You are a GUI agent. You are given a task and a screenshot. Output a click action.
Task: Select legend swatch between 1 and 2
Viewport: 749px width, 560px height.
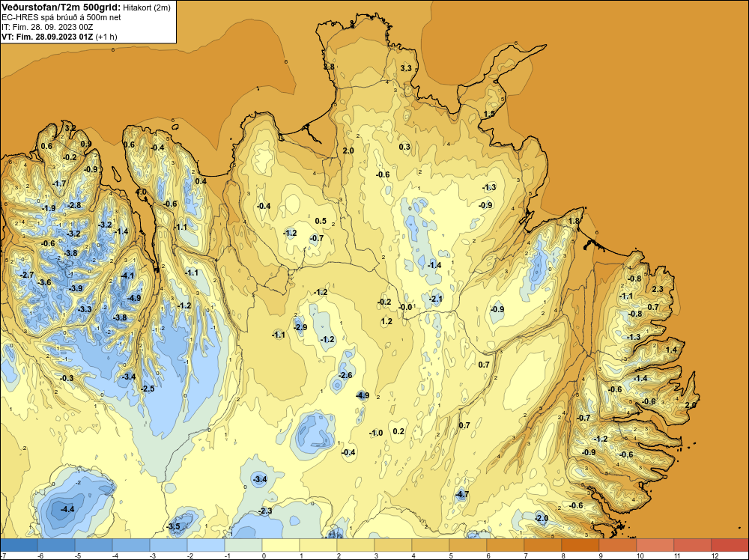click(x=318, y=545)
